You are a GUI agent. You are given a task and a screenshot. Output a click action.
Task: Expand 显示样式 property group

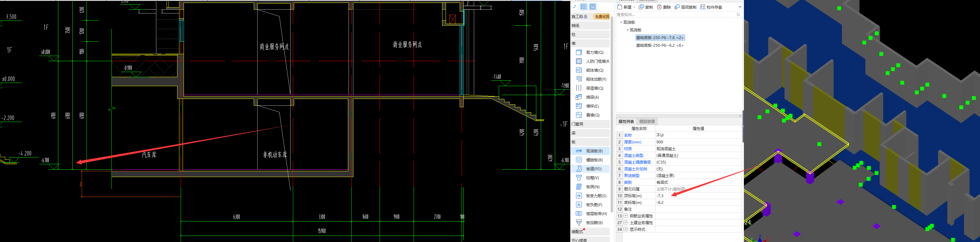626,230
